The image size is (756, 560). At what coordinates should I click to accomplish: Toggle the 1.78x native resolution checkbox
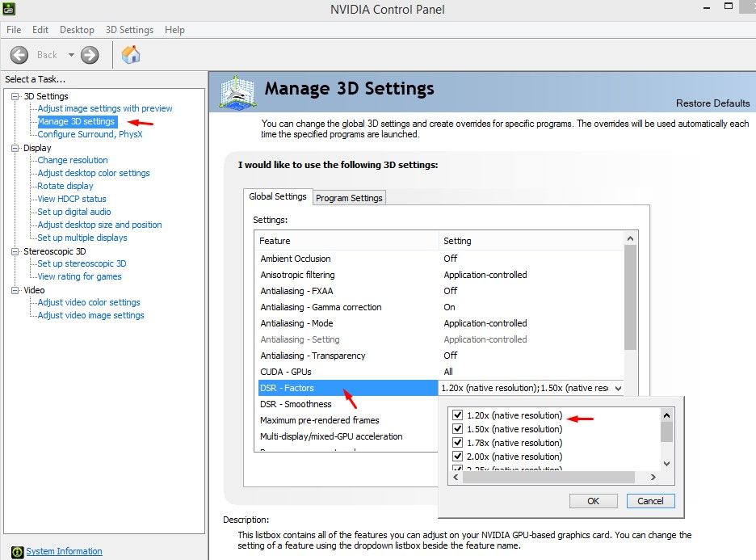pos(457,442)
